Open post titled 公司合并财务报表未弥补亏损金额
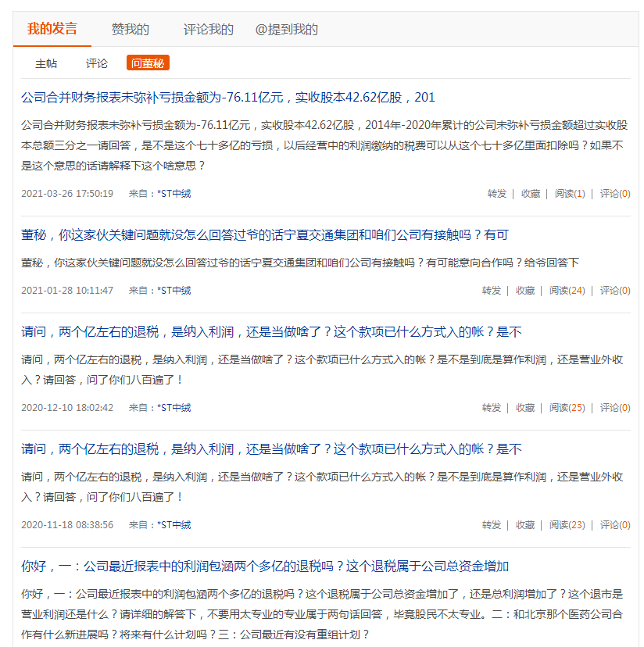This screenshot has width=644, height=647. coord(228,98)
